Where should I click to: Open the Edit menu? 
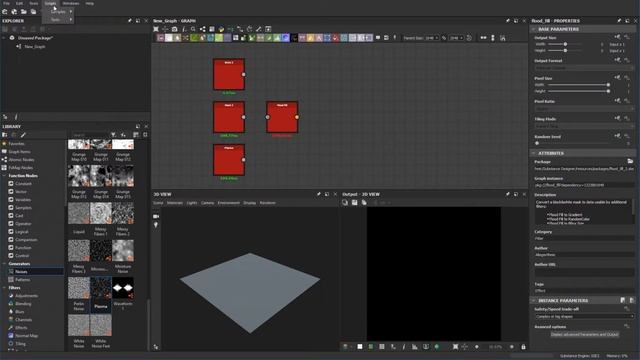19,3
